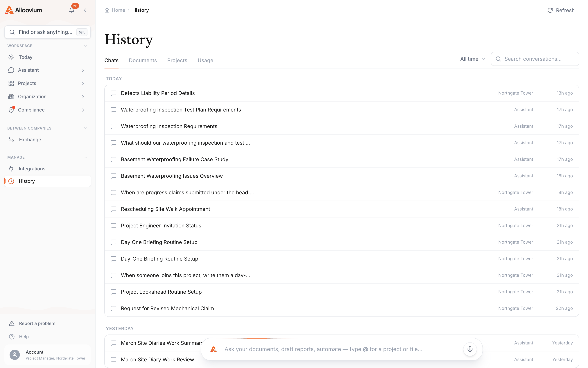
Task: Go to Home breadcrumb link
Action: (x=118, y=10)
